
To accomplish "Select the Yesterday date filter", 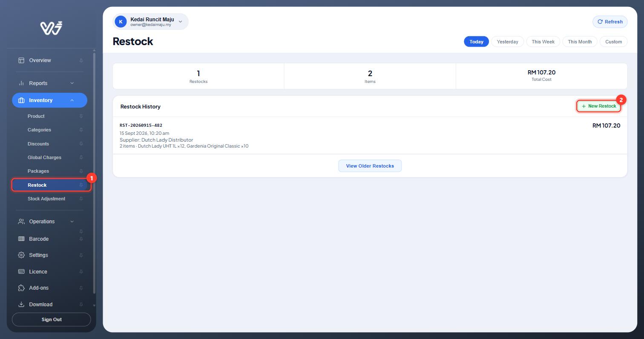I will coord(507,42).
